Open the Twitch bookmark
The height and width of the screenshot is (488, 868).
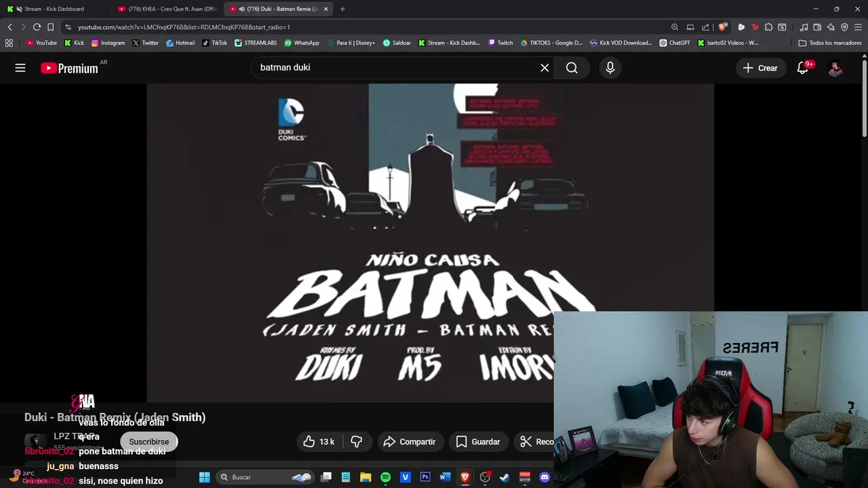(500, 43)
